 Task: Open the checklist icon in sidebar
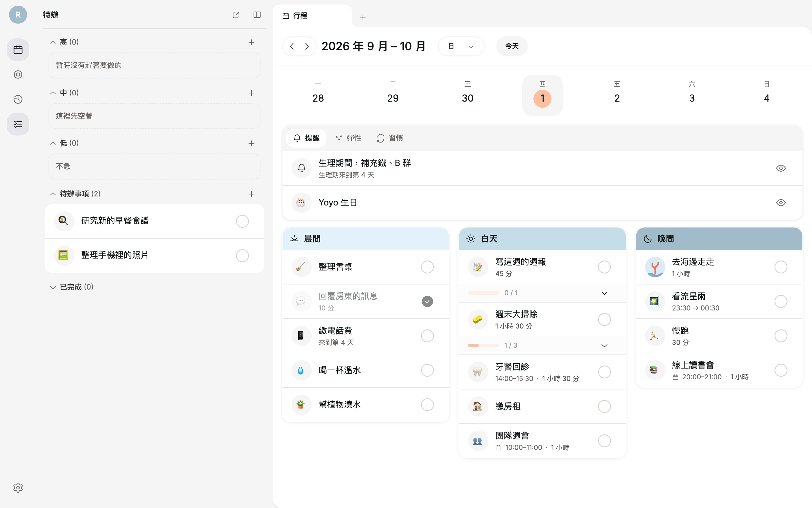pos(18,124)
